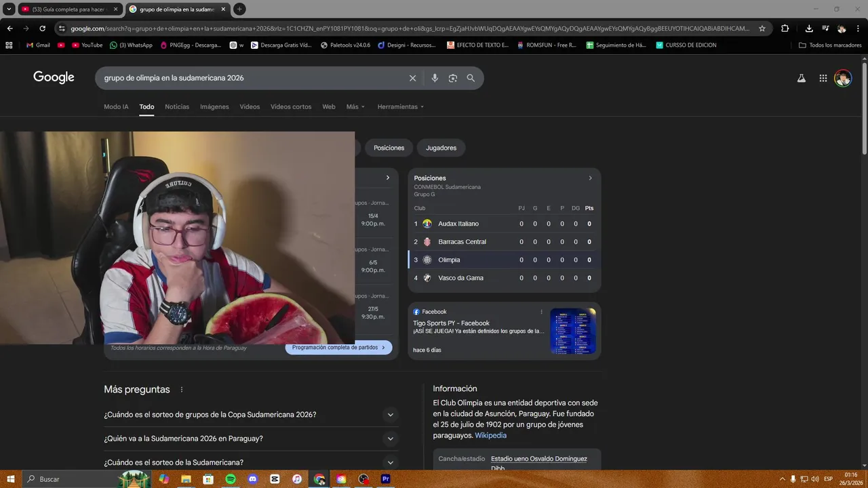Open the Herramientas dropdown
The image size is (868, 488).
401,106
